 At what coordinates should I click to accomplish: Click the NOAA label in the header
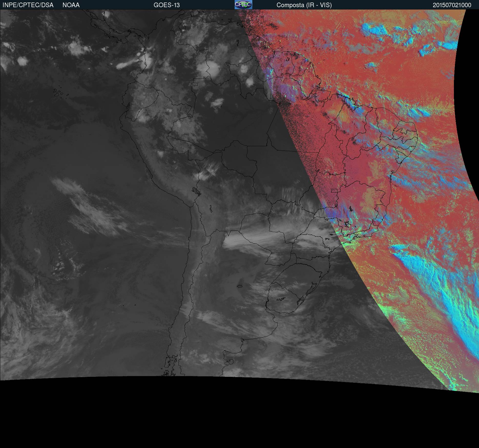(71, 5)
